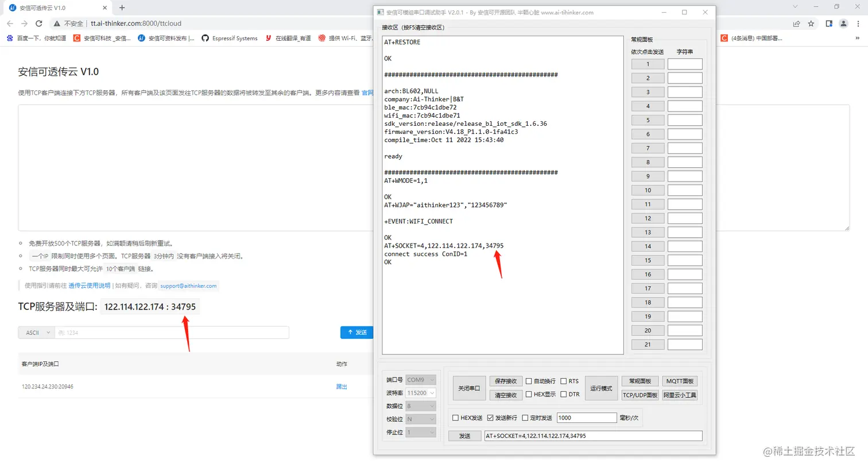Open the 安信可科技 bookmark
The image size is (868, 470).
102,38
